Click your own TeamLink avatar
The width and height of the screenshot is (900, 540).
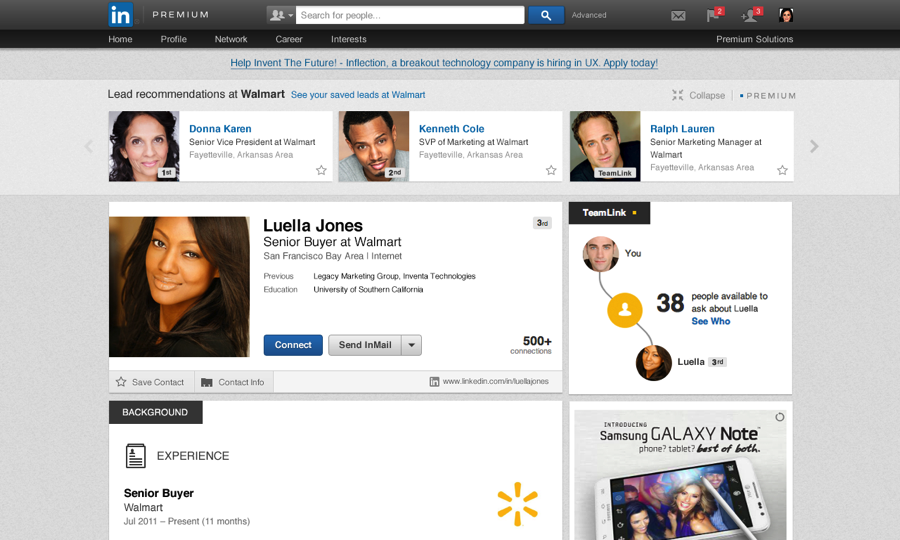click(600, 254)
